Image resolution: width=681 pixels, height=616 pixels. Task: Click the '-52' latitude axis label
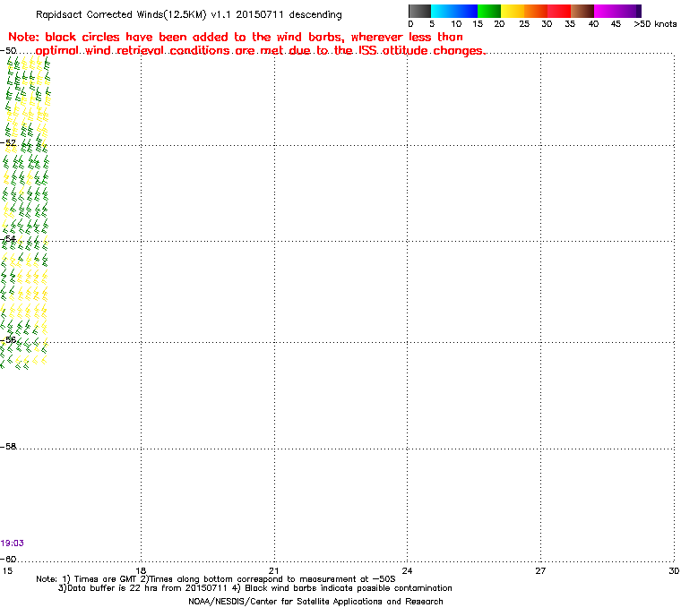(8, 143)
